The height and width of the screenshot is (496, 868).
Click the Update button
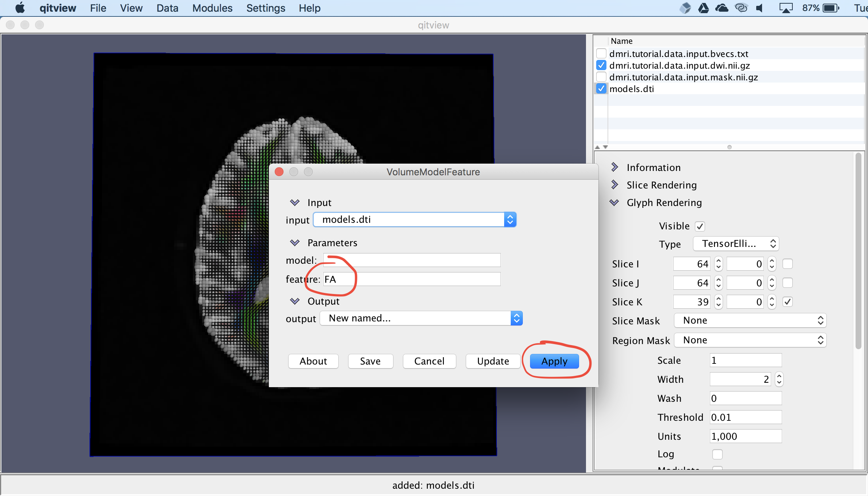tap(493, 361)
